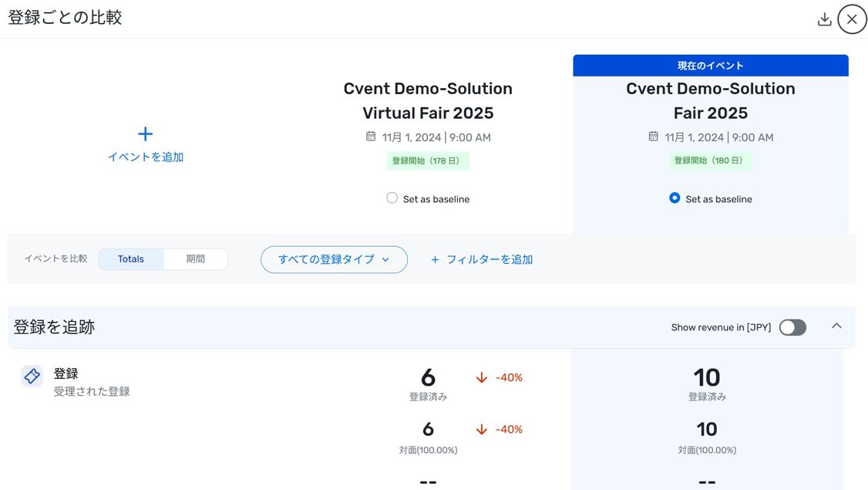Click the 対面(100.00%) count of 10
Screen dimensions: 868x490
click(707, 430)
